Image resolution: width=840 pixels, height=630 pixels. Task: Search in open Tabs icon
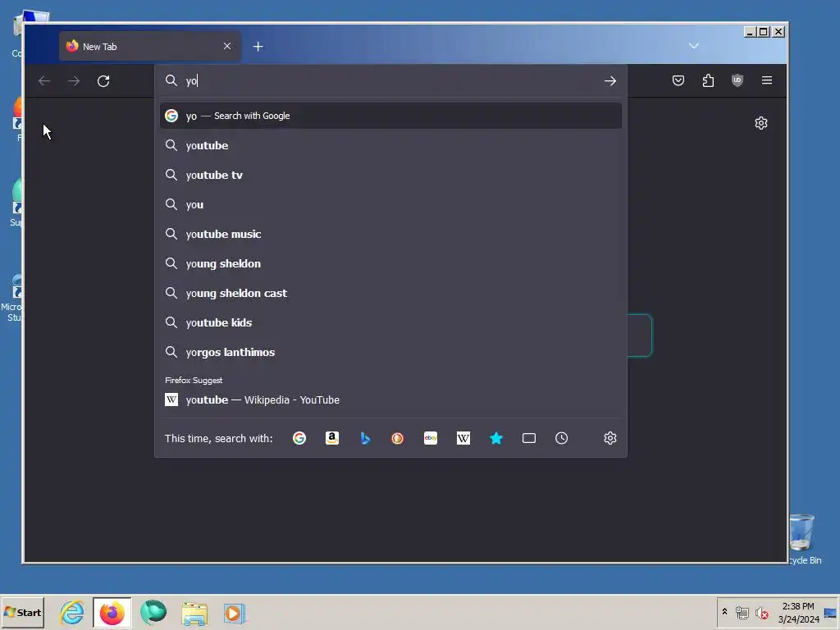(529, 438)
